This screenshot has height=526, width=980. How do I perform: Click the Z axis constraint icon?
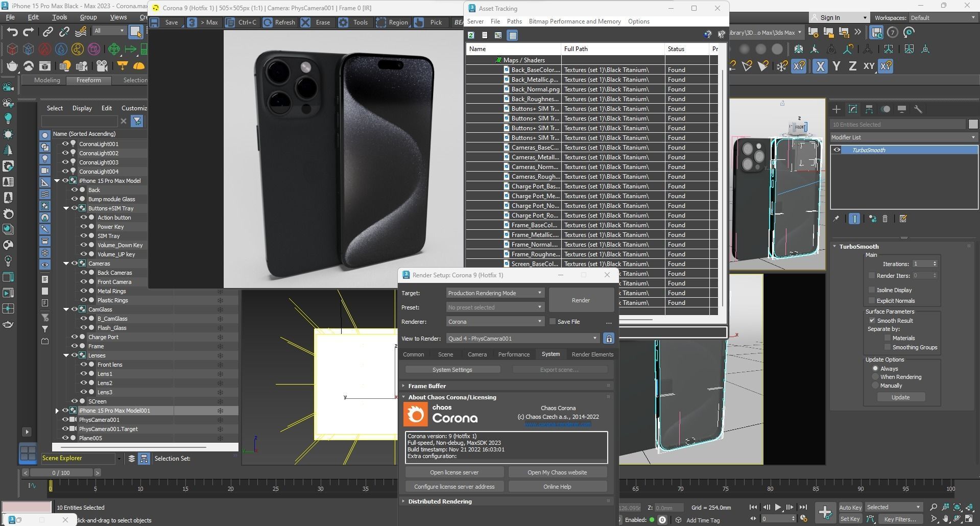click(x=852, y=66)
